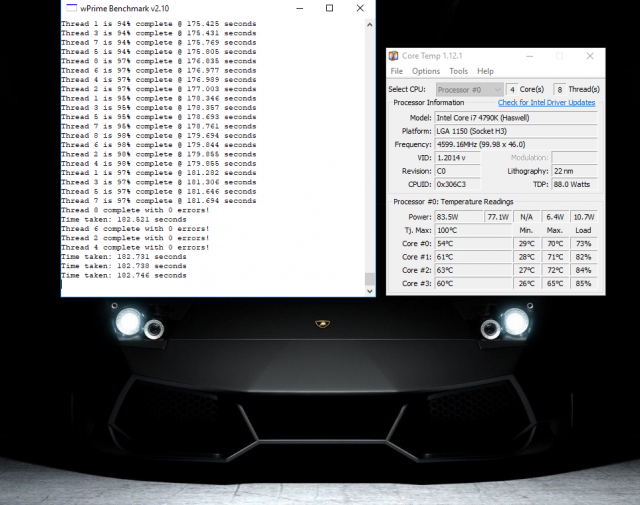
Task: Open the Options menu in Core Temp
Action: pos(425,71)
